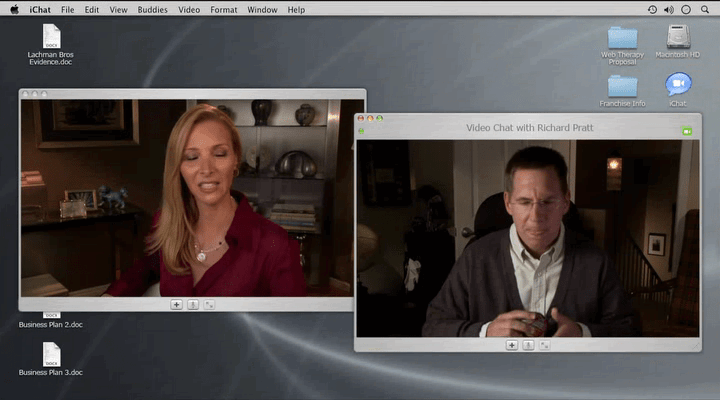Click the woman's video feed in left window
Screen dimensions: 720x400
[187, 198]
